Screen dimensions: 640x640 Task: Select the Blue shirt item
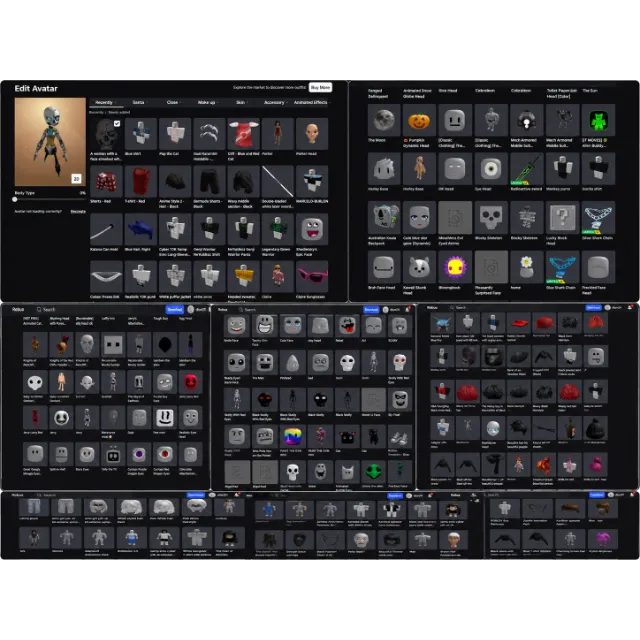tap(140, 133)
